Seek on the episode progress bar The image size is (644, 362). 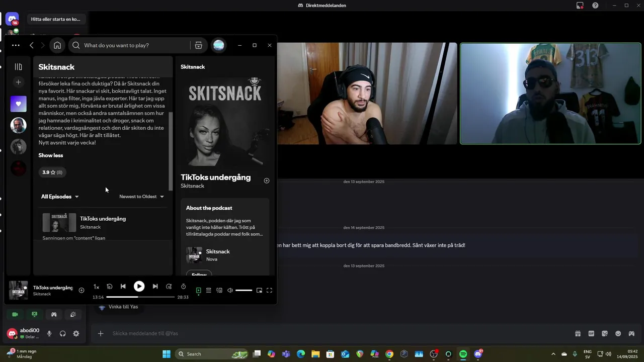pos(140,297)
